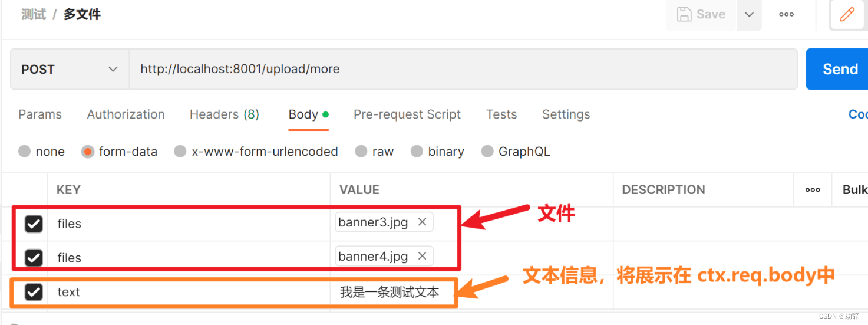Open the Pre-request Script tab
The height and width of the screenshot is (325, 868).
(x=407, y=114)
